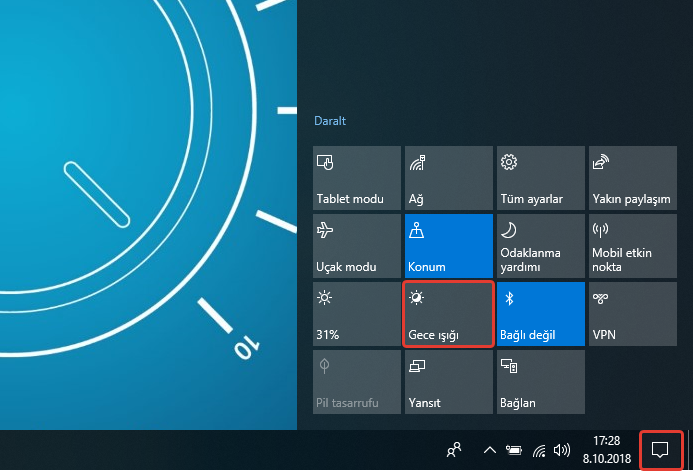
Task: Enable Uçak modu (Airplane mode)
Action: coord(357,246)
